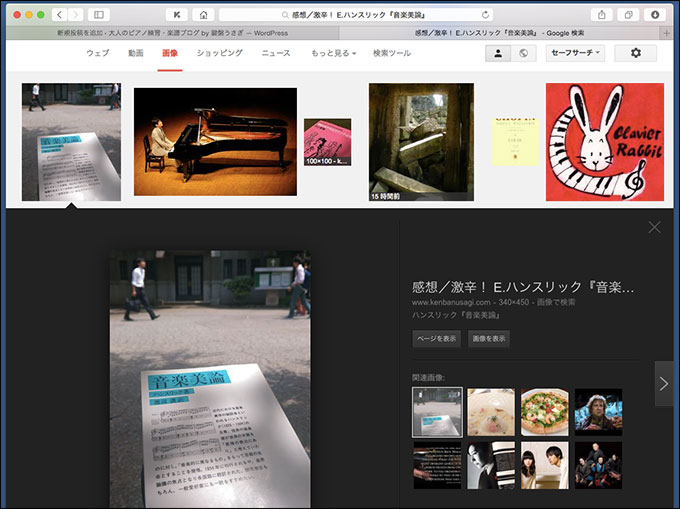The width and height of the screenshot is (680, 509).
Task: Open the related black-and-white profile image
Action: pyautogui.click(x=491, y=466)
